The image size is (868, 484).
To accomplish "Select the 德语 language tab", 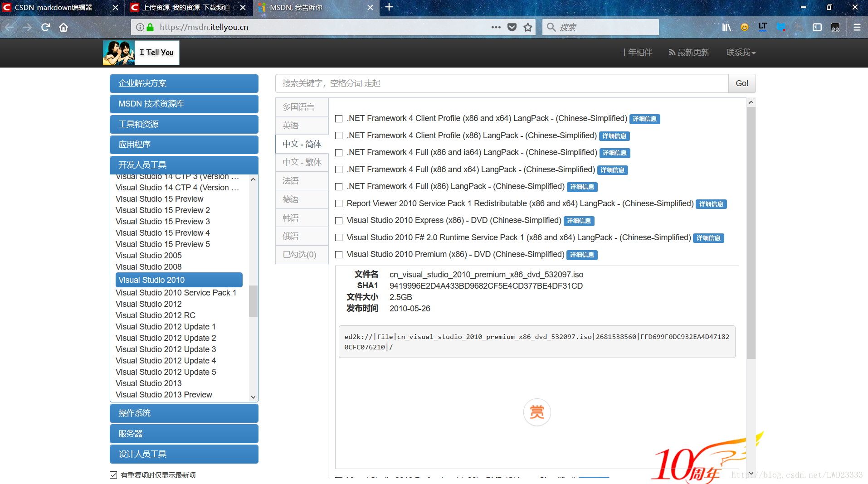I will [302, 199].
